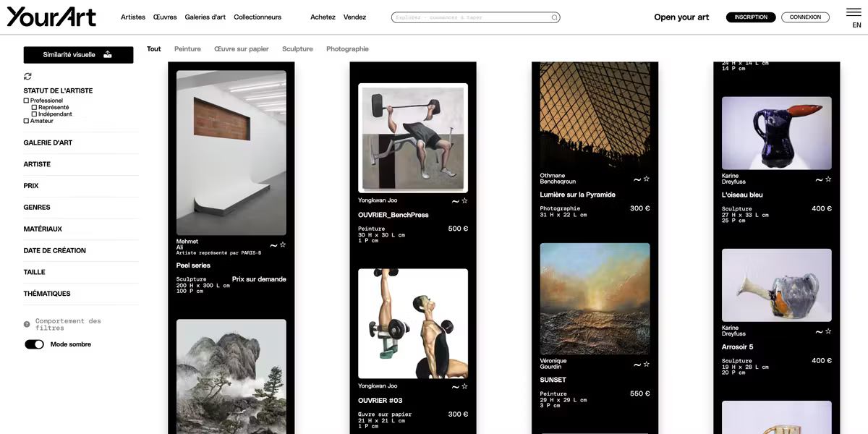Open the Arrosoir 5 sculpture image

pos(777,285)
